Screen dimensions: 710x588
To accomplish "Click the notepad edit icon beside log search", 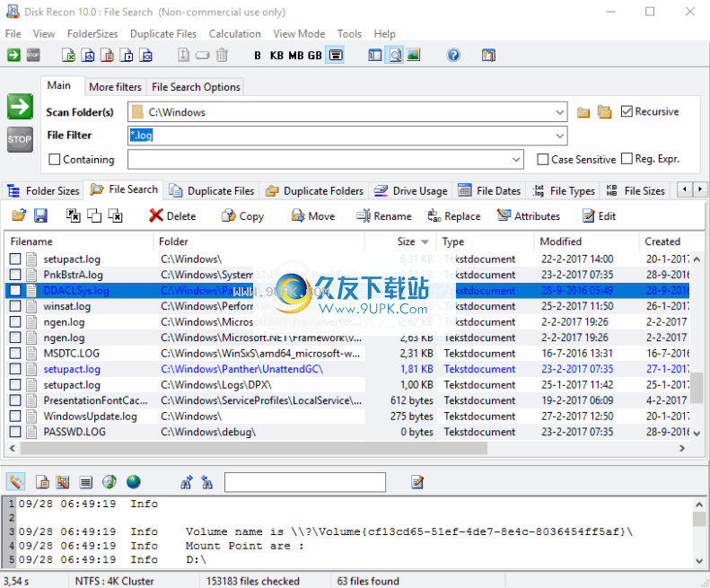I will pyautogui.click(x=417, y=482).
